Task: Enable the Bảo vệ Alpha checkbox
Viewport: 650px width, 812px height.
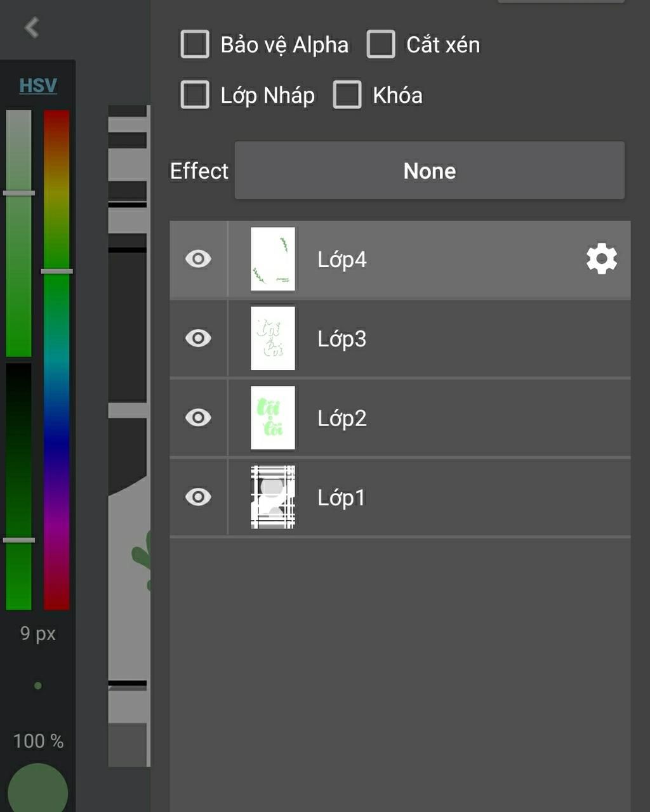Action: point(195,45)
